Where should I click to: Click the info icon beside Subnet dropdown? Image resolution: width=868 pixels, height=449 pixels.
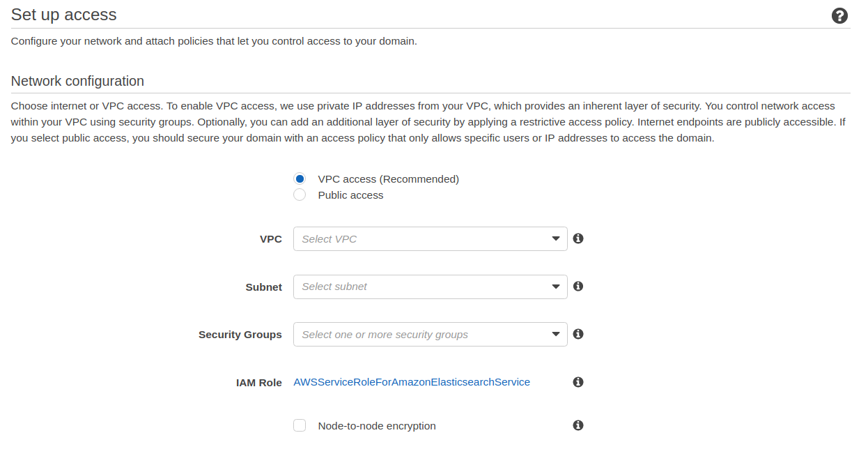coord(578,286)
